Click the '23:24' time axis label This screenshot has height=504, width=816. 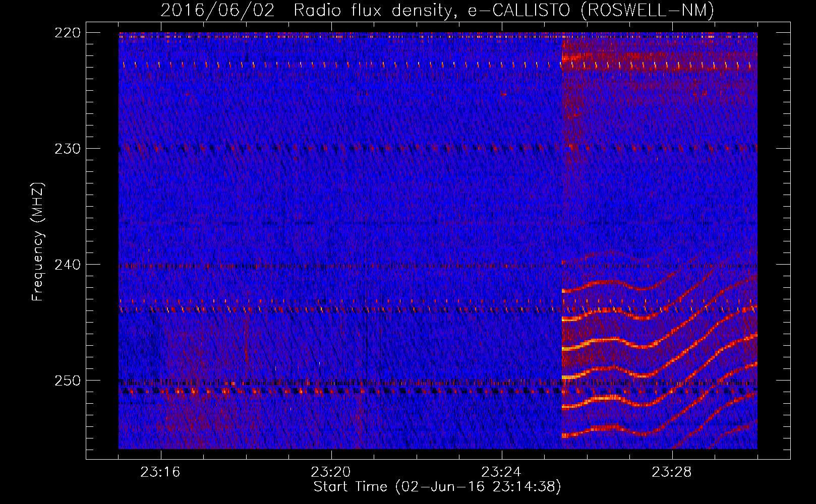(x=501, y=472)
